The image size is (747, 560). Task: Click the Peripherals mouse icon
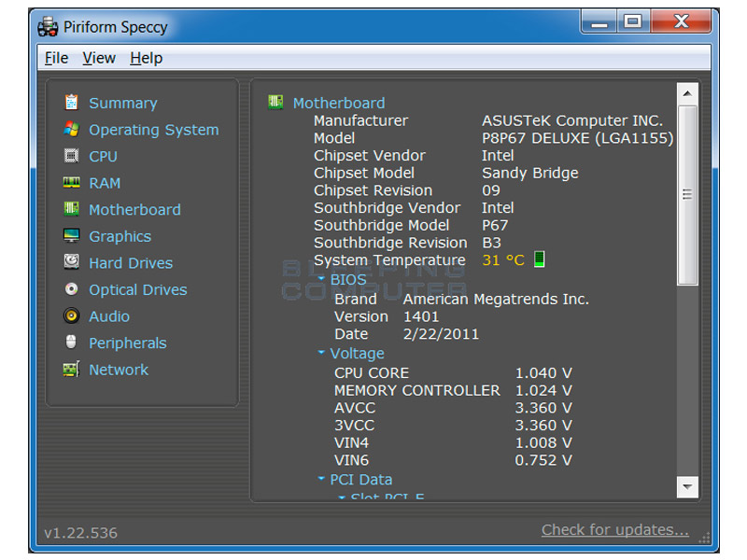pyautogui.click(x=72, y=342)
